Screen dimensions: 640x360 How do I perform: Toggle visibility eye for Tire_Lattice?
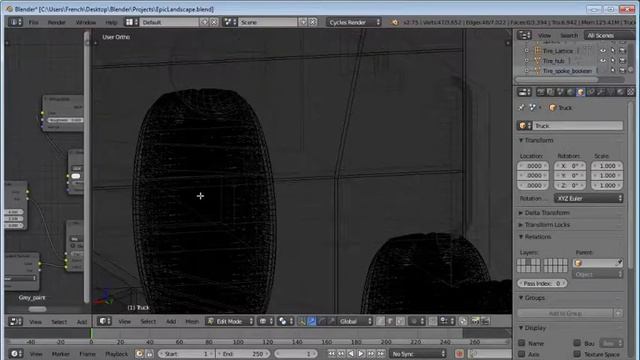603,51
